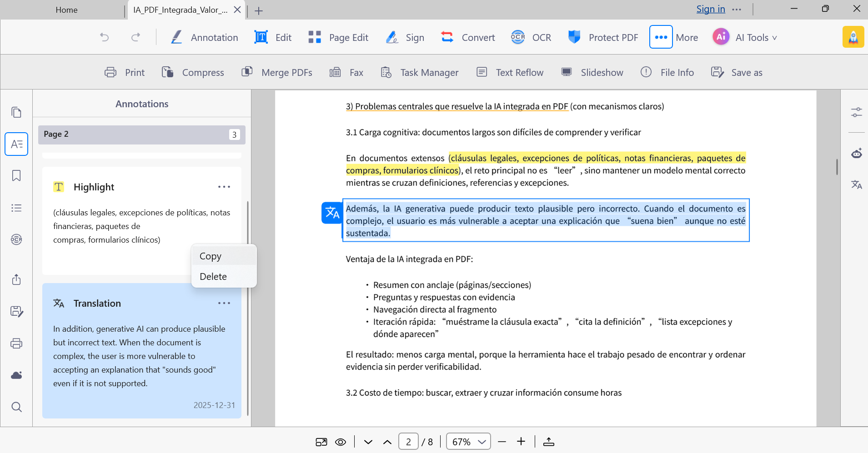Click the yellow rocket icon
Image resolution: width=868 pixels, height=453 pixels.
tap(853, 37)
